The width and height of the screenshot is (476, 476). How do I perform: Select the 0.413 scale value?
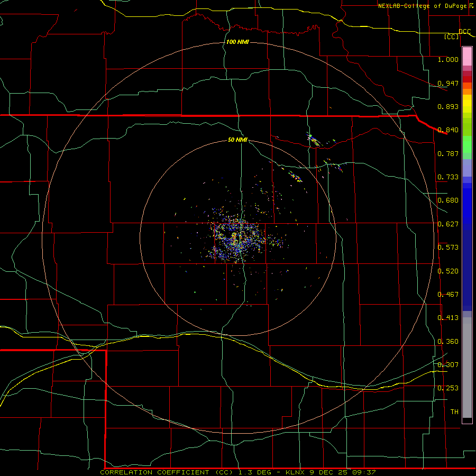pyautogui.click(x=448, y=318)
